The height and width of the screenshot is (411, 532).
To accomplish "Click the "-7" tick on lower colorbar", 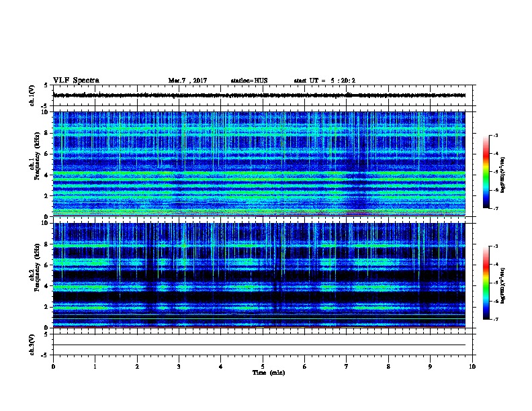I will tap(495, 319).
